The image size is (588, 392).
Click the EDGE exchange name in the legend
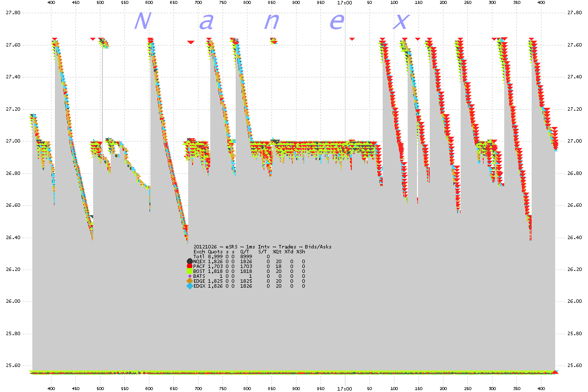coord(199,281)
